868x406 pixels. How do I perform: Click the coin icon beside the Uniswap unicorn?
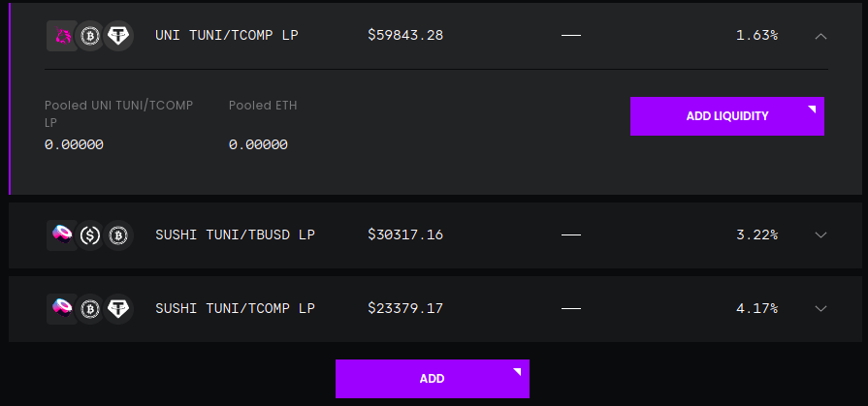pyautogui.click(x=89, y=36)
